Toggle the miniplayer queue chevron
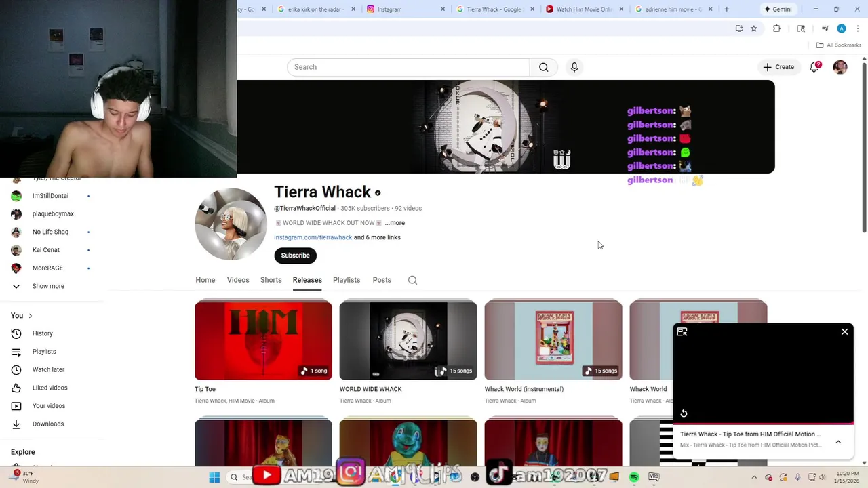The height and width of the screenshot is (488, 868). coord(838,442)
